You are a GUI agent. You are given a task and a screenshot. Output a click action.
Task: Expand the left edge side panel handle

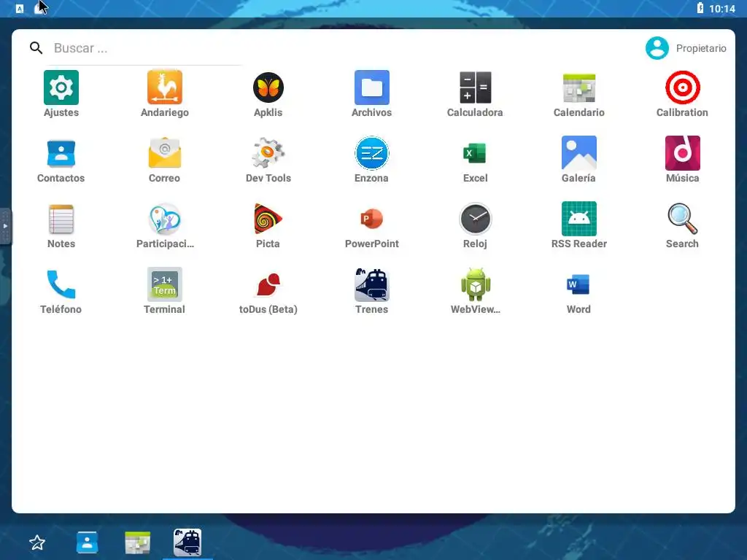pyautogui.click(x=5, y=226)
